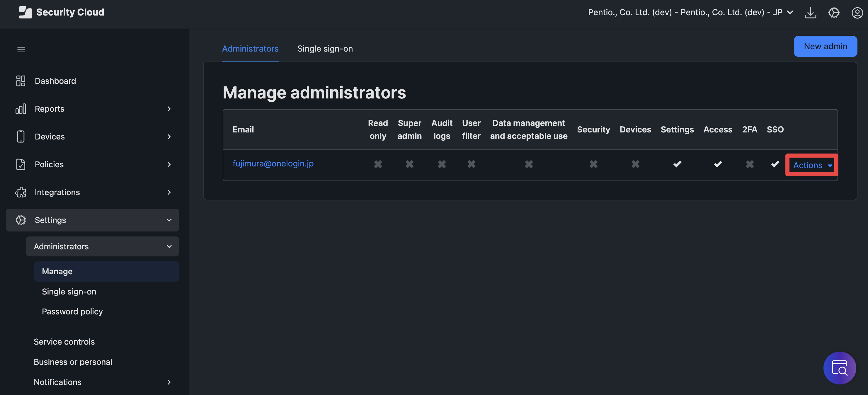Click the Security Cloud logo icon
The width and height of the screenshot is (868, 395).
point(25,12)
